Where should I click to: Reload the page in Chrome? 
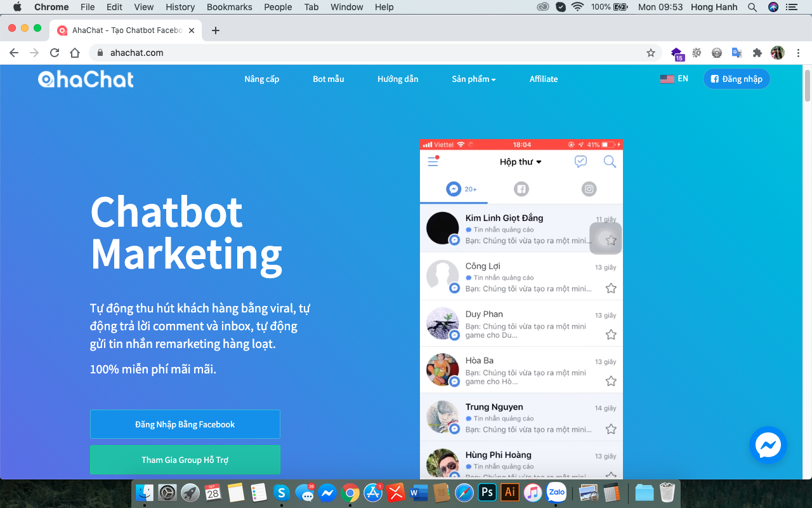coord(55,53)
